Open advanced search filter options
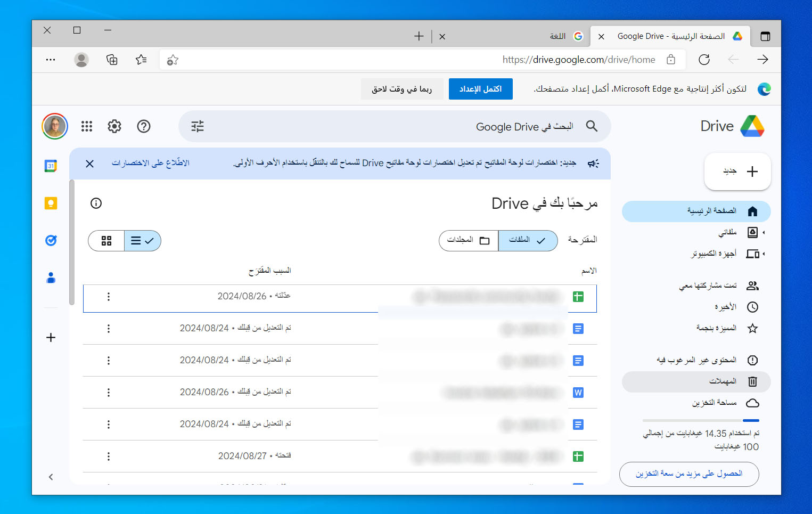The height and width of the screenshot is (514, 812). (198, 126)
